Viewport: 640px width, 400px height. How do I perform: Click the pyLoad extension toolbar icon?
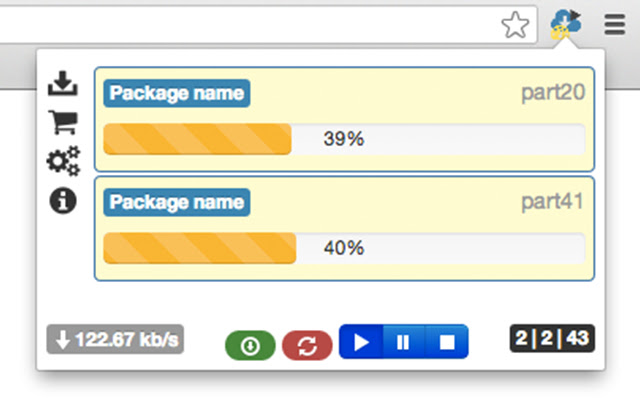[x=566, y=24]
